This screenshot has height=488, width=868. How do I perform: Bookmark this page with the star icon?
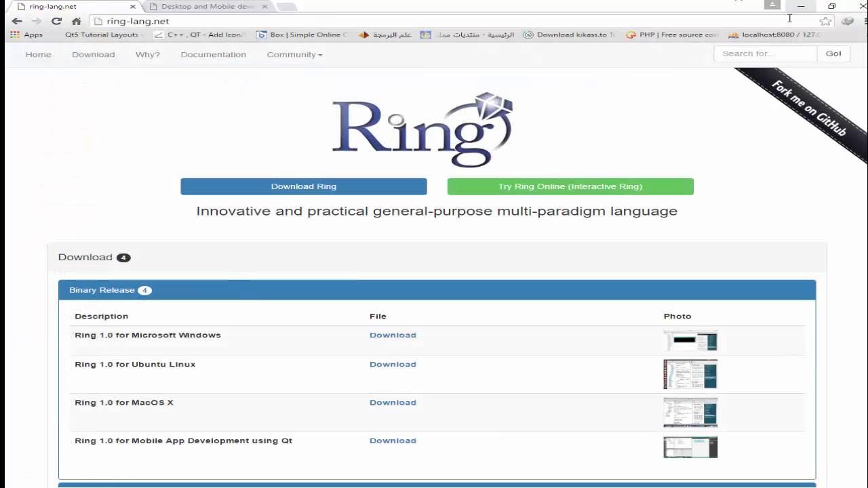tap(825, 21)
